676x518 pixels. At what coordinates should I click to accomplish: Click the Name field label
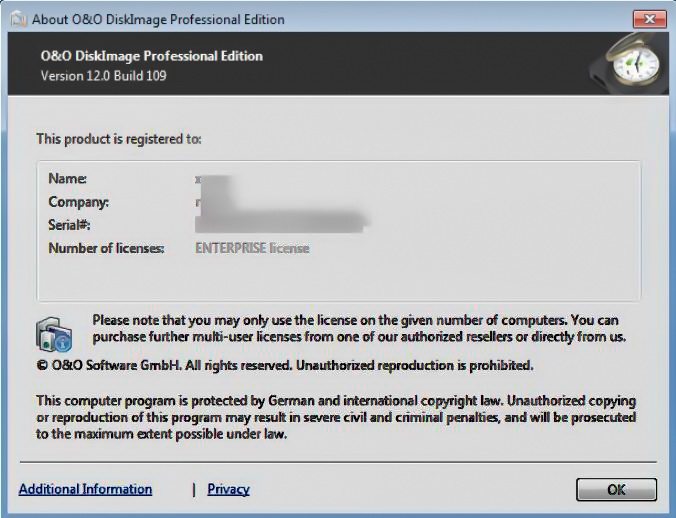click(x=68, y=178)
